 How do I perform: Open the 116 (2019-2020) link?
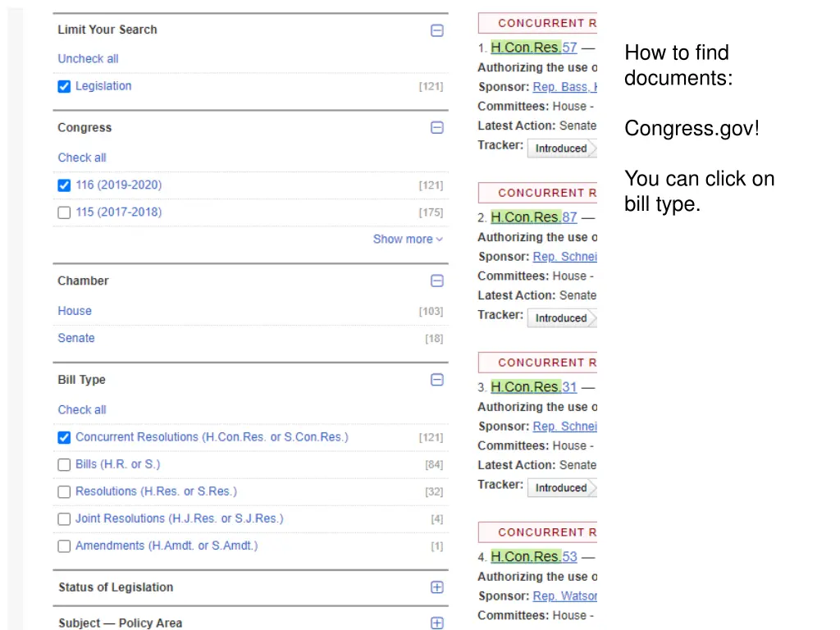tap(118, 185)
